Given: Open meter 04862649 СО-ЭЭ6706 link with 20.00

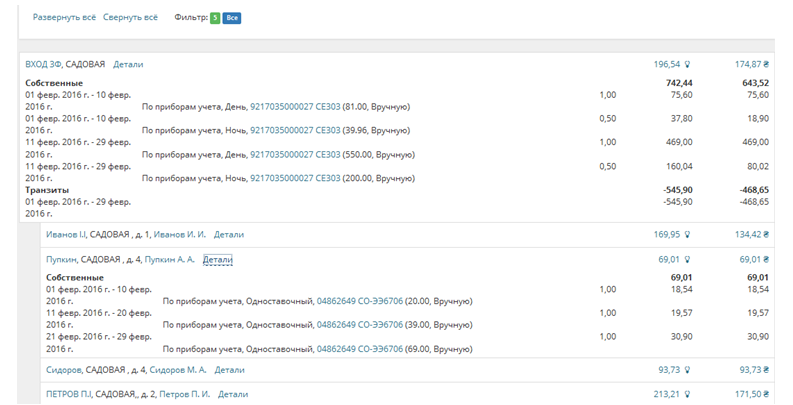Looking at the screenshot, I should [x=359, y=299].
